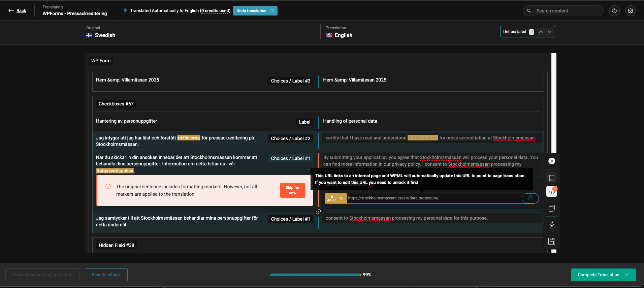Focus the Search content field
Screen dimensions: 644x288
point(563,11)
